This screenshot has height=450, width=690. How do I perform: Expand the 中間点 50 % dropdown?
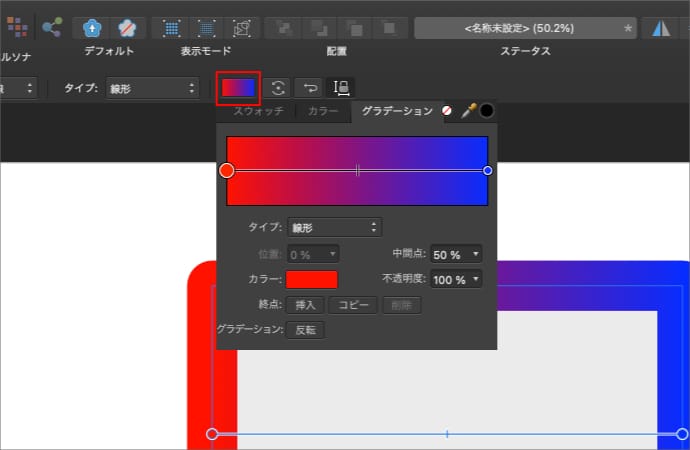pyautogui.click(x=459, y=254)
